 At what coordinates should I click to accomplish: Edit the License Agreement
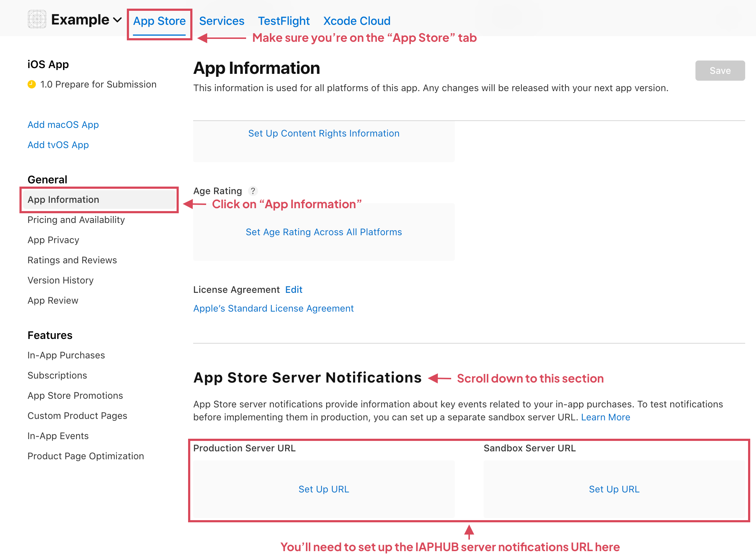tap(294, 290)
